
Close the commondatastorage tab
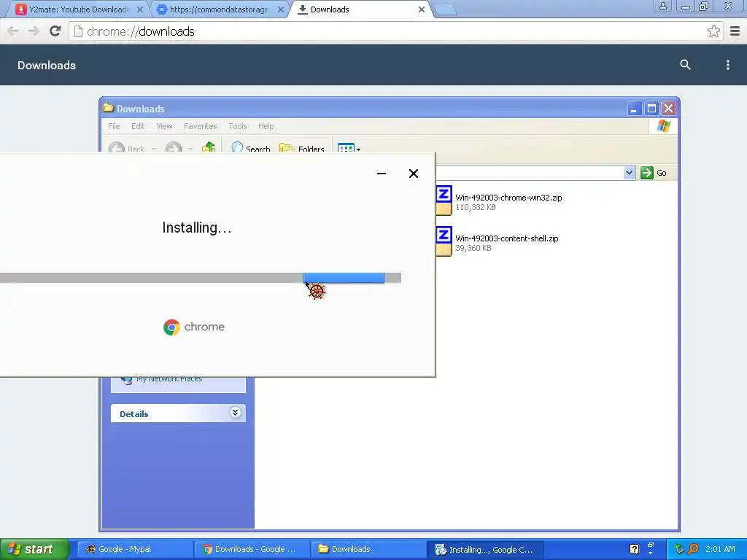[281, 9]
